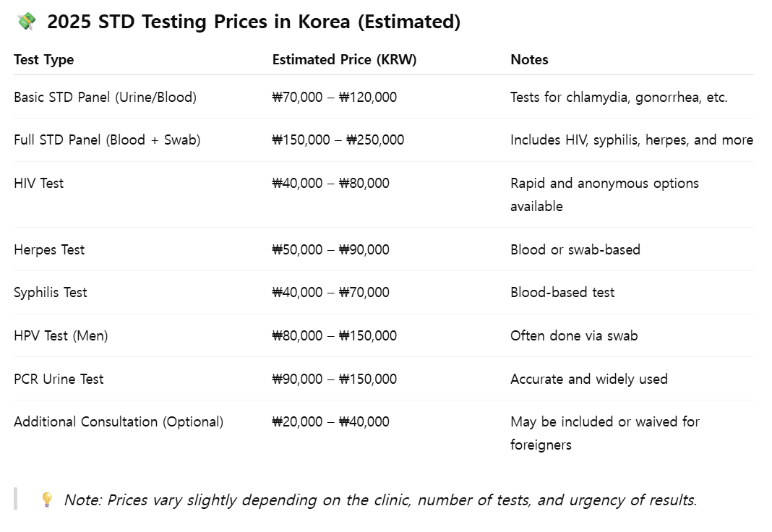Select 'May be included or waived for foreigners' note
The width and height of the screenshot is (772, 532).
coord(605,433)
